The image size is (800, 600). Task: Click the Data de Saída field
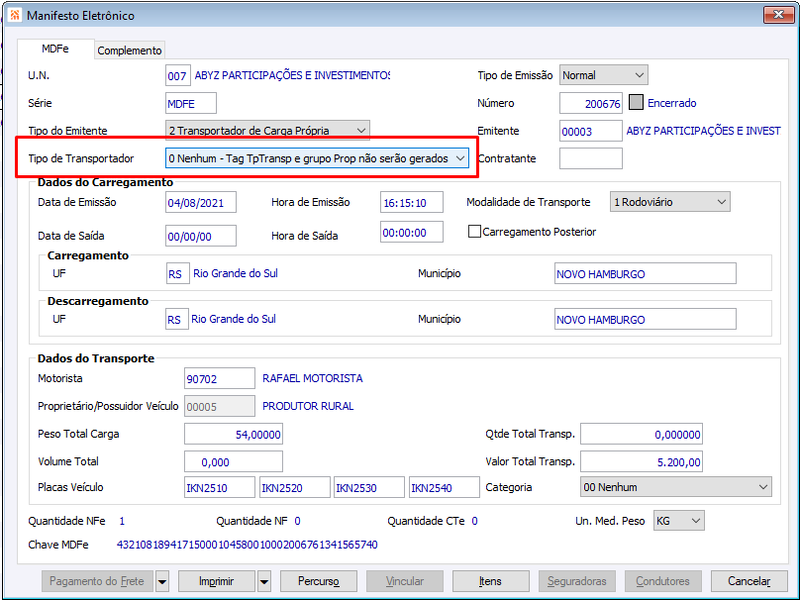(201, 236)
